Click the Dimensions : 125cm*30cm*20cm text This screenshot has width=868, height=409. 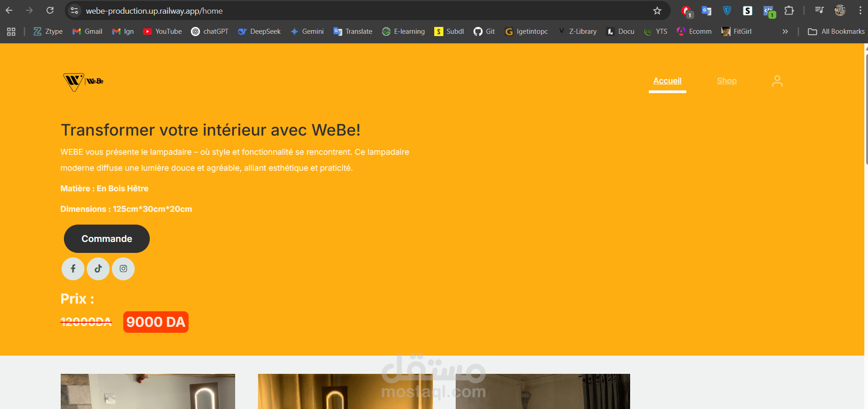pyautogui.click(x=126, y=209)
